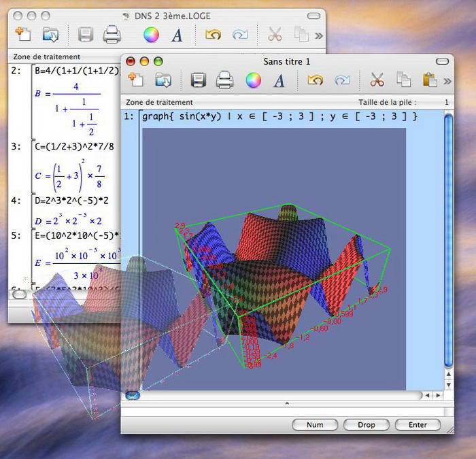Image resolution: width=476 pixels, height=459 pixels.
Task: Expand toolbar overflow chevron in Sans titre 1
Action: click(x=447, y=82)
